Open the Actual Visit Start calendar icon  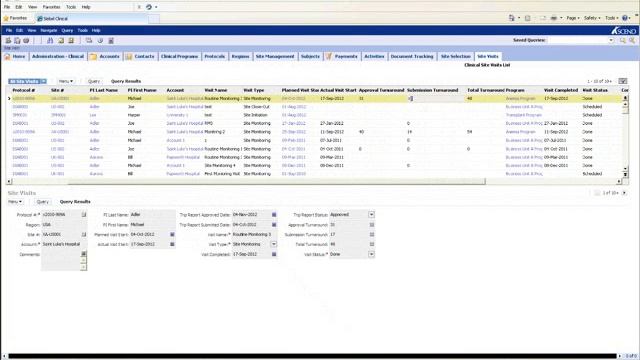tap(172, 244)
